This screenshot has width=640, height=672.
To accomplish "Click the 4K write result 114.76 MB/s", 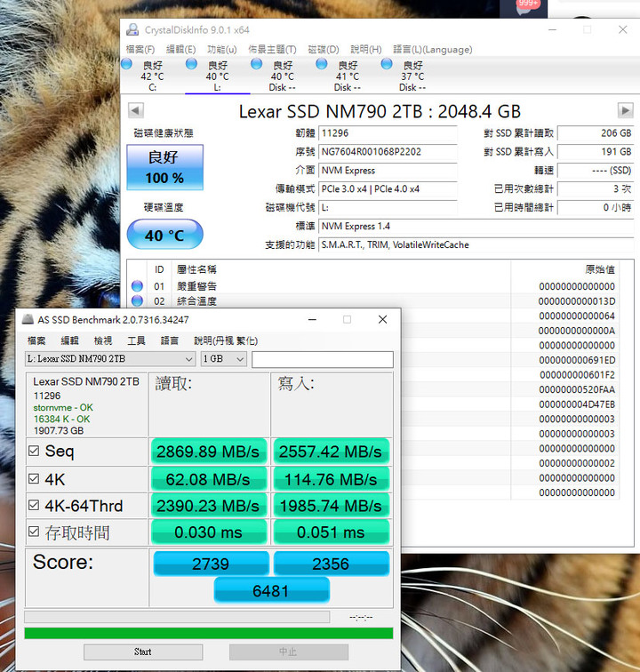I will [x=331, y=479].
